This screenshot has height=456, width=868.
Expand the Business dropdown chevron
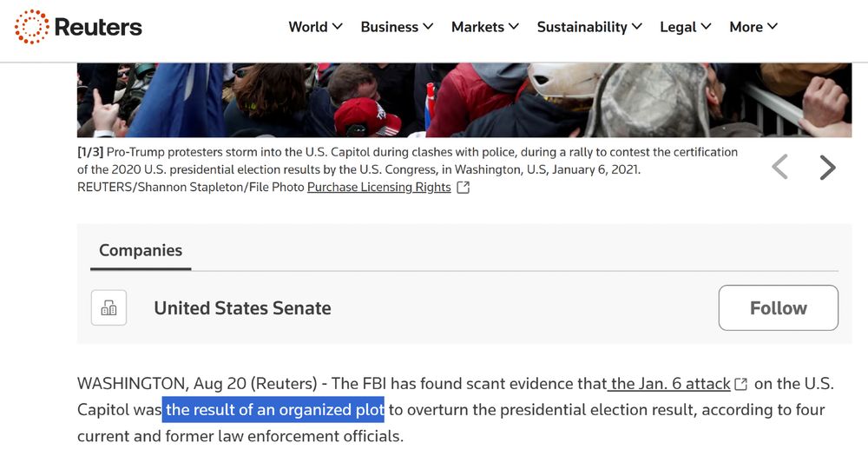tap(428, 26)
